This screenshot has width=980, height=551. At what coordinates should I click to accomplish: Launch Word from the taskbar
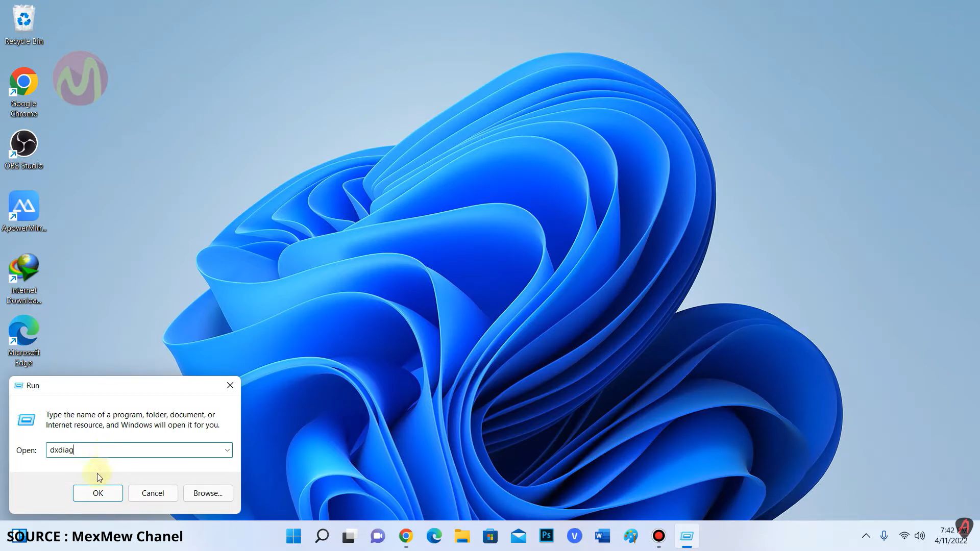602,536
